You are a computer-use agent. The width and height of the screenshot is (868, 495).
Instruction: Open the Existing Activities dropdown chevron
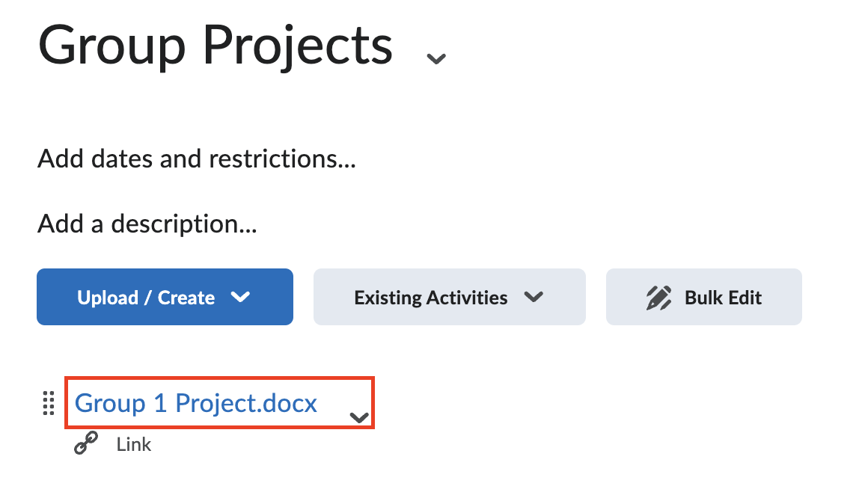[x=534, y=298]
